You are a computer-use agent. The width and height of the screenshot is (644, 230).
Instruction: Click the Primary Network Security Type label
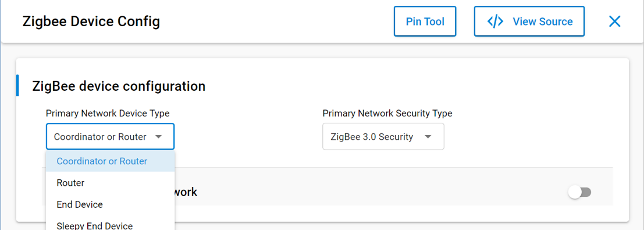387,113
